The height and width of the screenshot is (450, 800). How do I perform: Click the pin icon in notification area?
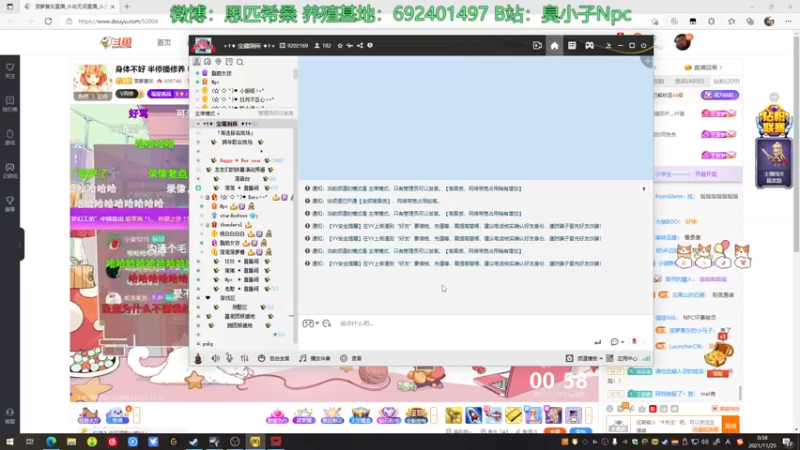pos(644,189)
